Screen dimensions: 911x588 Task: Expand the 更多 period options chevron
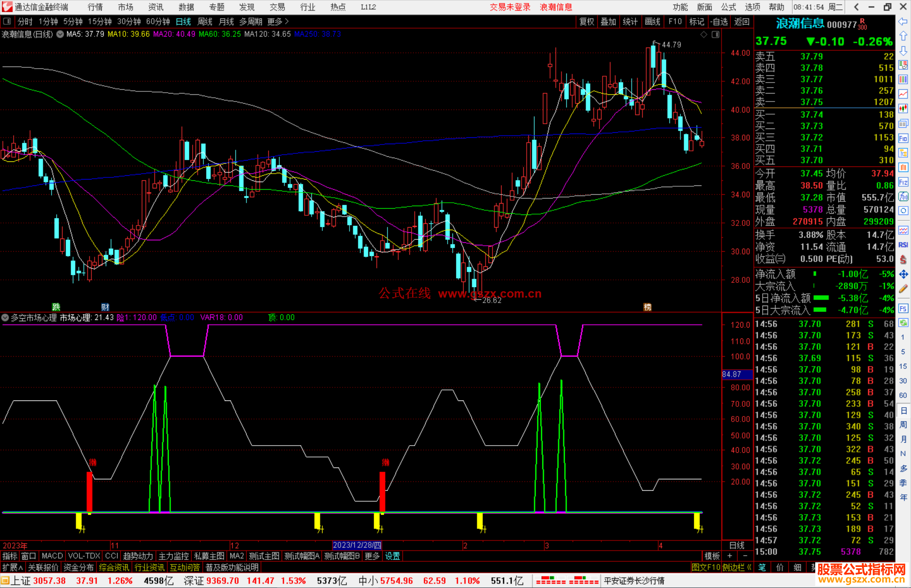286,21
